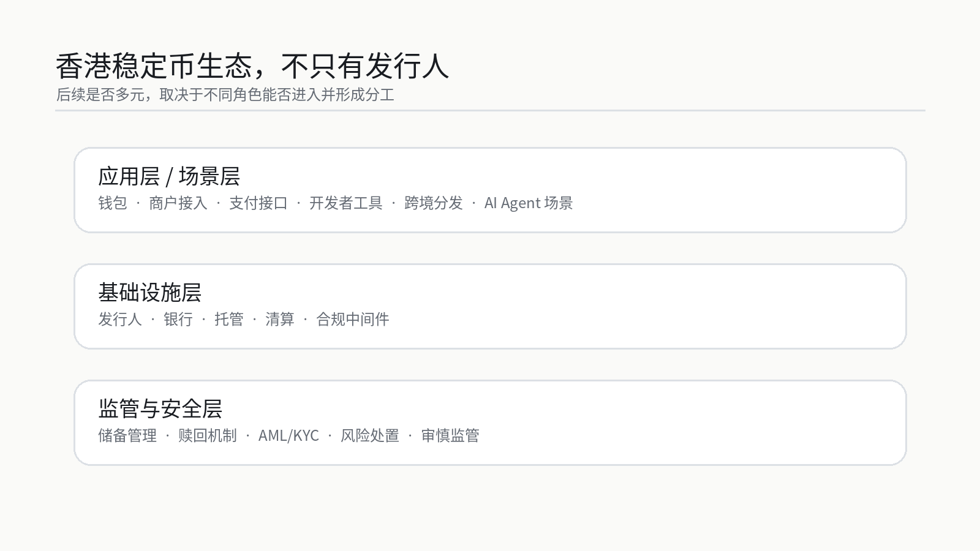Select the 监管与安全层 heading
The height and width of the screenshot is (551, 980).
pyautogui.click(x=160, y=409)
